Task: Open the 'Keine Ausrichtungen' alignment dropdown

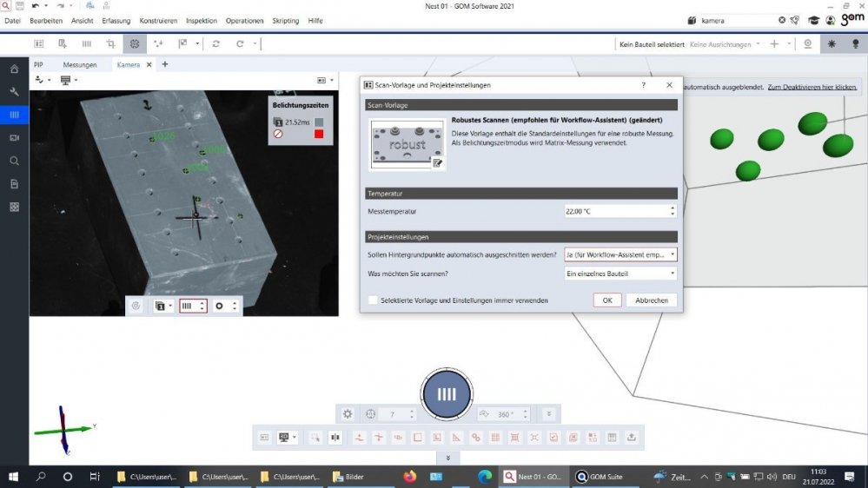Action: (x=725, y=43)
